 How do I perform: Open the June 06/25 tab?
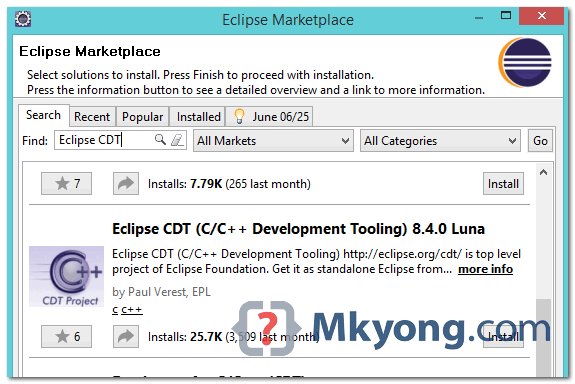[x=269, y=117]
